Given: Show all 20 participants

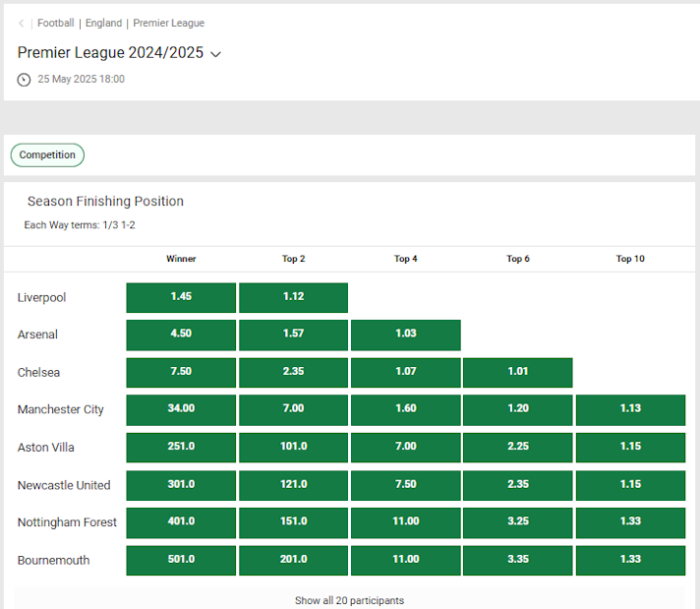Looking at the screenshot, I should [x=349, y=600].
